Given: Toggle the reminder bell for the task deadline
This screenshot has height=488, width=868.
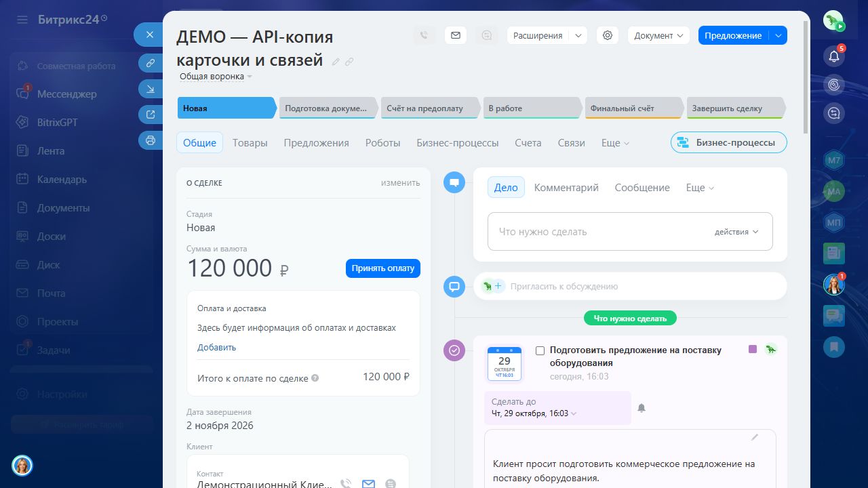Looking at the screenshot, I should 642,408.
